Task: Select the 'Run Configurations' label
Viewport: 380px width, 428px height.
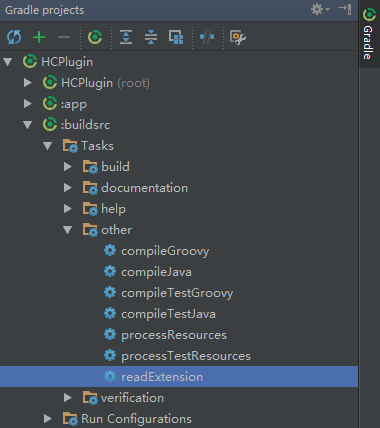Action: click(x=136, y=419)
